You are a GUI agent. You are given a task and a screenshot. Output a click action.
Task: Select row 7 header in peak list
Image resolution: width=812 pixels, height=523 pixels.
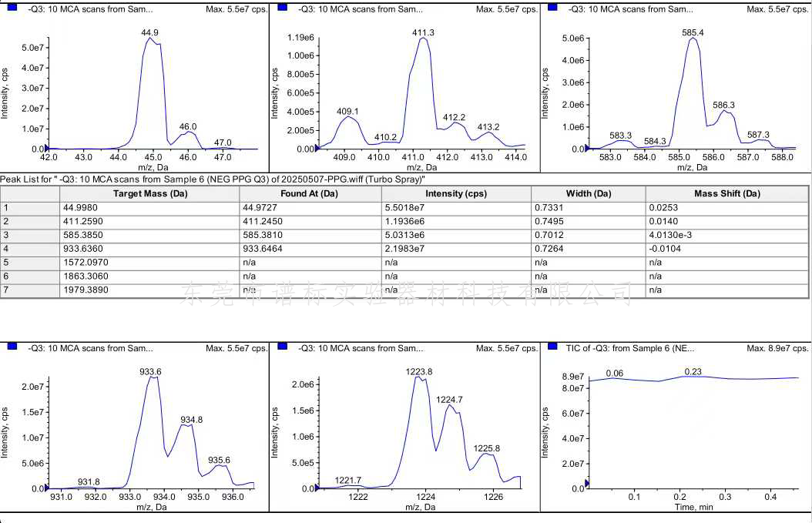(29, 290)
